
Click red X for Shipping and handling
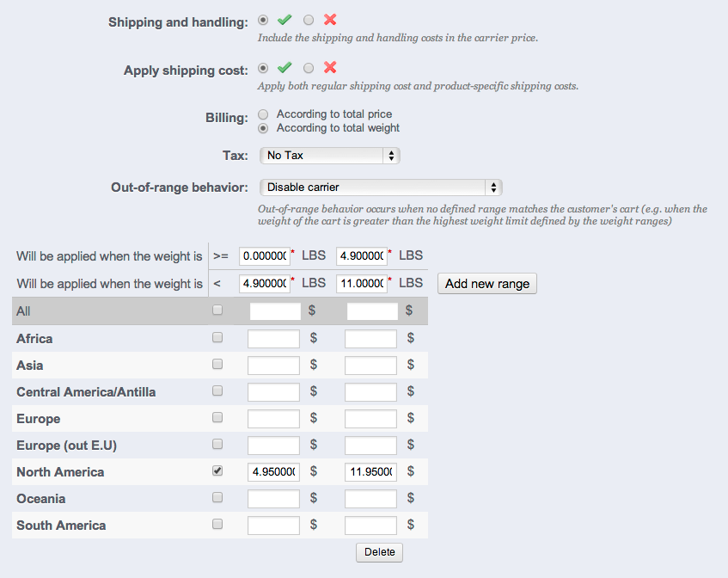click(330, 20)
